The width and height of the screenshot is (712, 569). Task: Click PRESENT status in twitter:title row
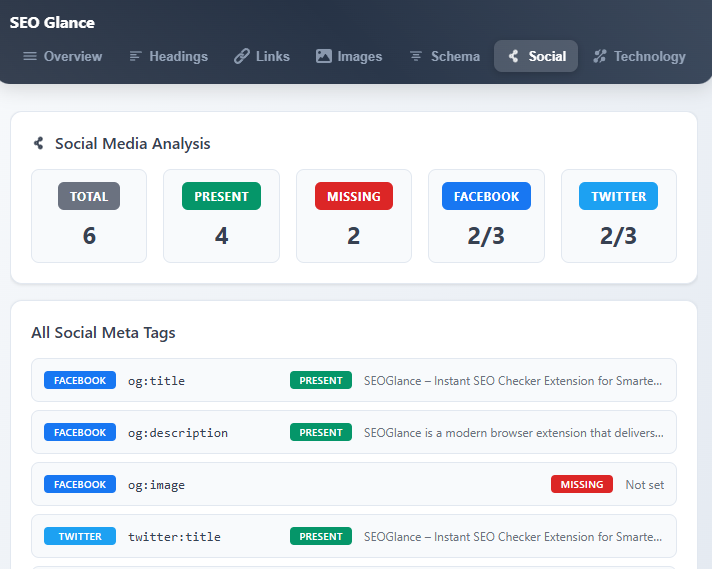pyautogui.click(x=321, y=536)
